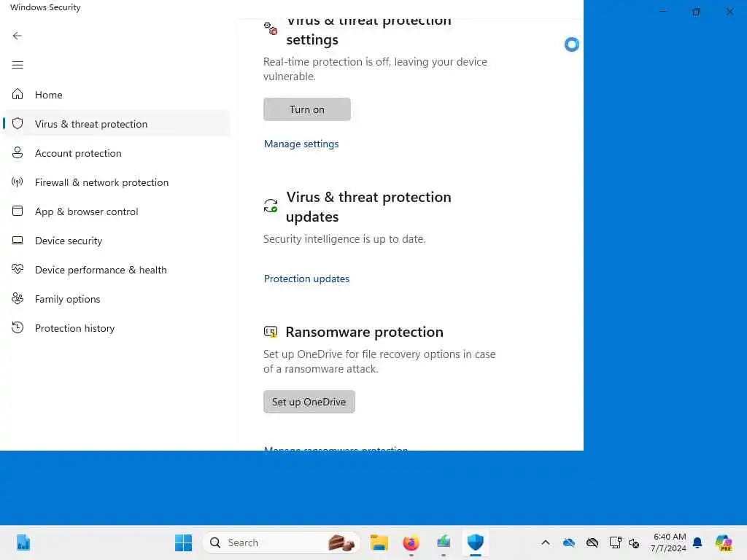The width and height of the screenshot is (747, 560).
Task: Go to Home in sidebar
Action: click(117, 95)
